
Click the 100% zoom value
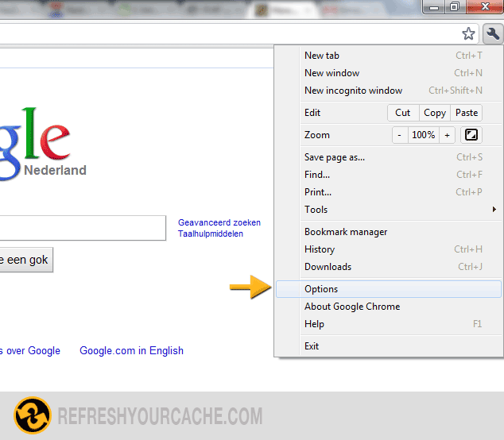tap(424, 135)
